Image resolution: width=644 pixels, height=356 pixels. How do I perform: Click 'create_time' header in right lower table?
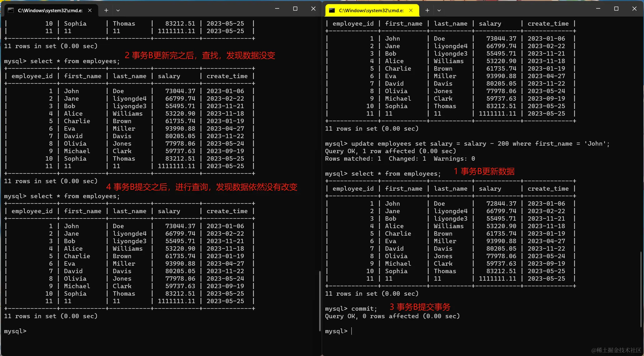(x=548, y=188)
